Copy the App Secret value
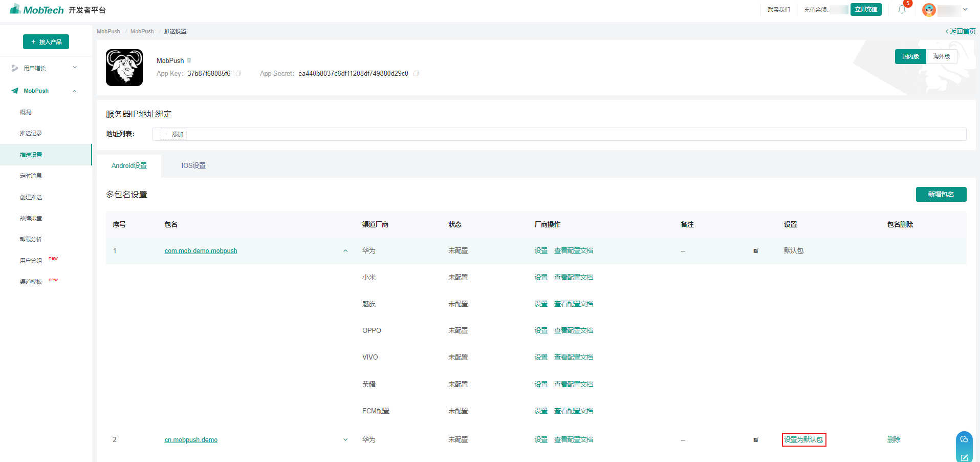Viewport: 980px width, 462px height. coord(416,74)
